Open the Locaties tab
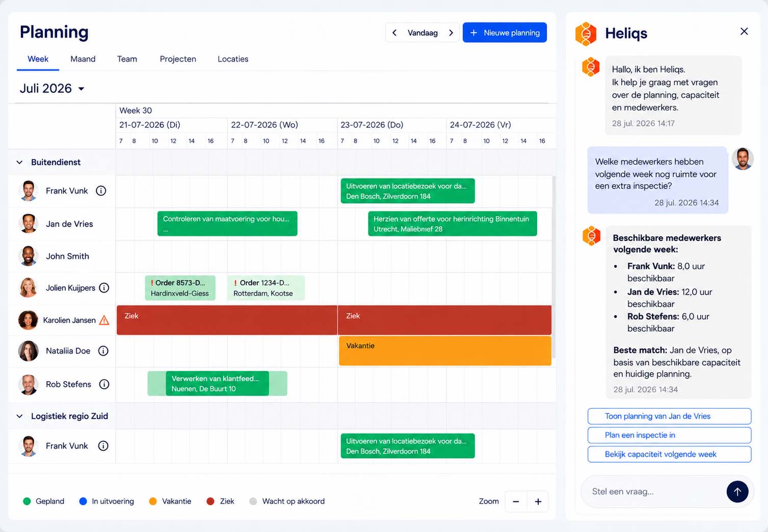The height and width of the screenshot is (532, 768). (x=233, y=59)
